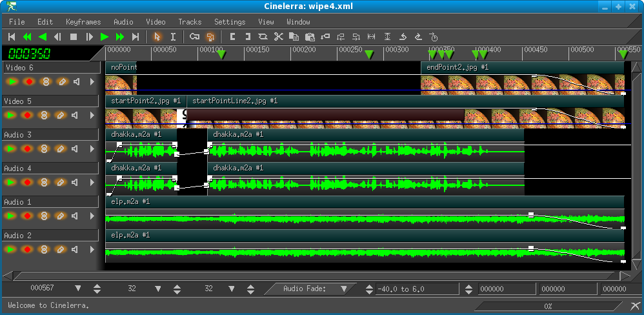Stop playback
Image resolution: width=644 pixels, height=315 pixels.
tap(74, 37)
